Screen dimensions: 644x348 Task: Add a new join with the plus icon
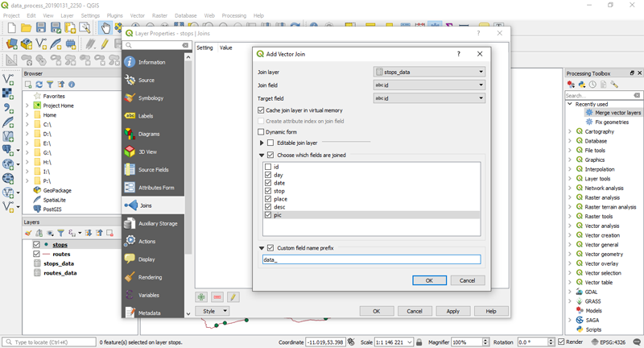201,296
